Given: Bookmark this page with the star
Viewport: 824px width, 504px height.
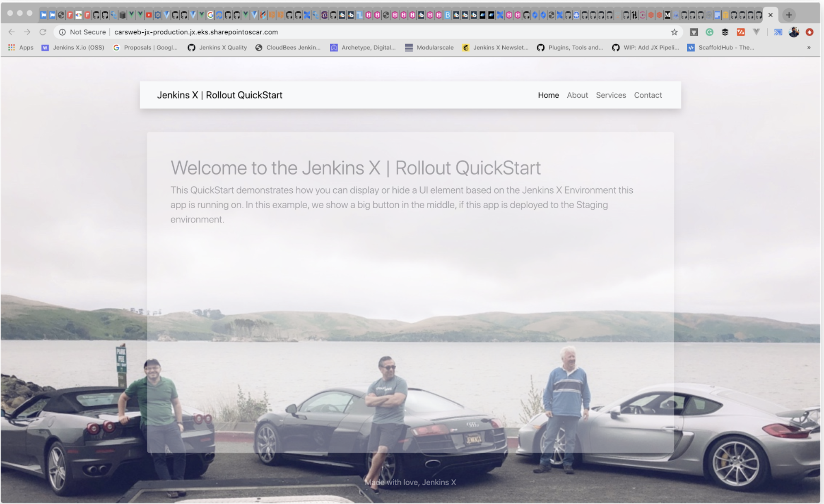Looking at the screenshot, I should coord(675,32).
